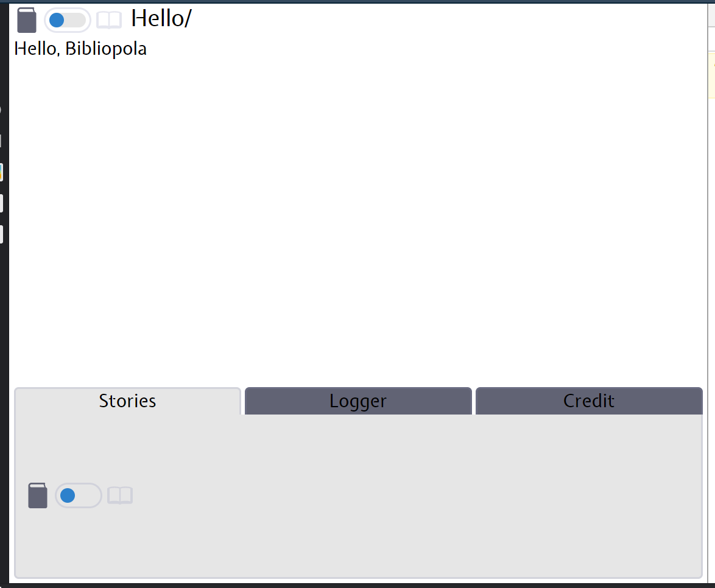715x588 pixels.
Task: Switch to the Stories tab
Action: pos(128,401)
